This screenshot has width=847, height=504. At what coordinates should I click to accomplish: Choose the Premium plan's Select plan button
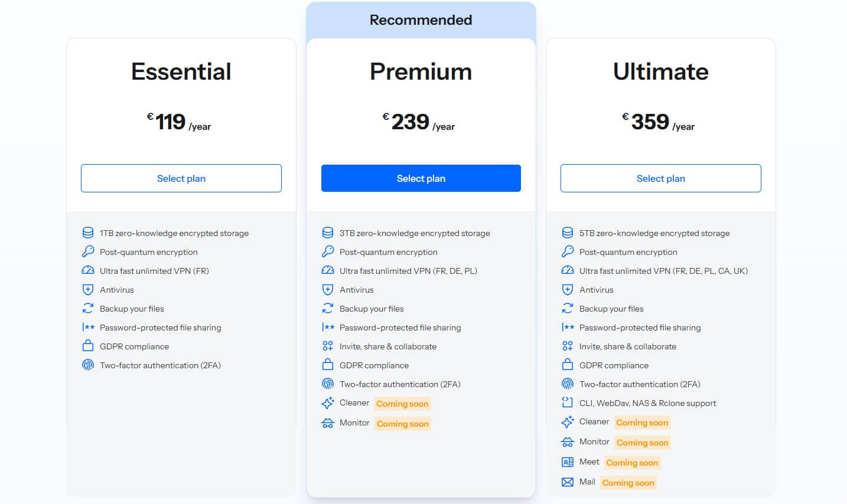pyautogui.click(x=421, y=178)
